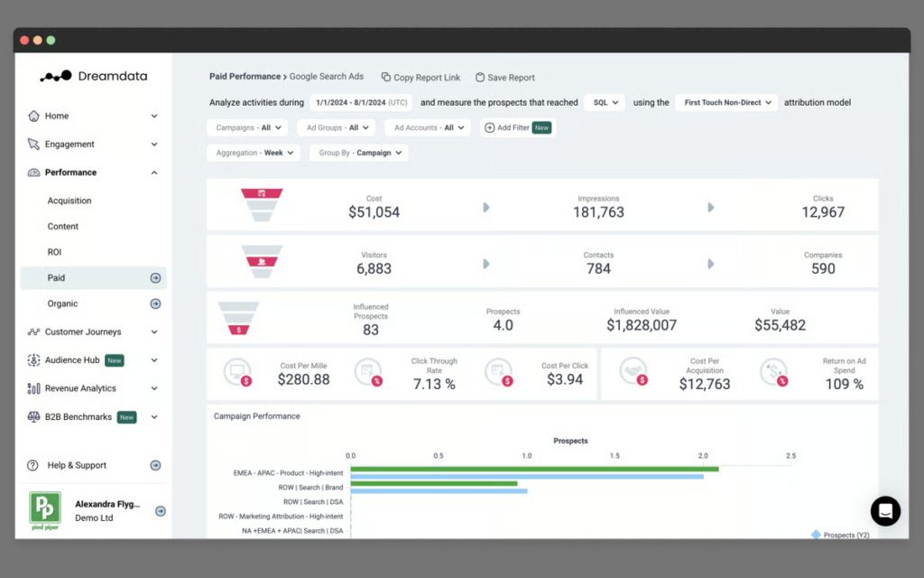Open the Campaigns filter dropdown
Screen dimensions: 924x578
click(247, 127)
